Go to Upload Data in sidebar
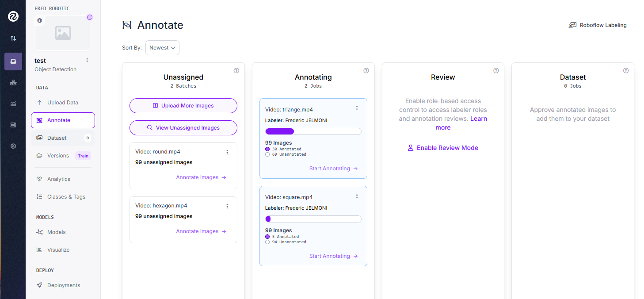This screenshot has width=644, height=299. click(x=63, y=103)
